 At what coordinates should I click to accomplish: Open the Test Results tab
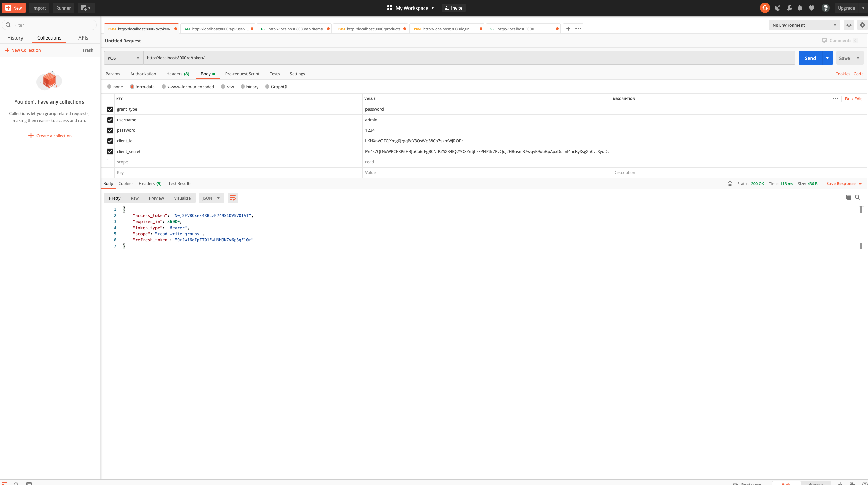(179, 183)
